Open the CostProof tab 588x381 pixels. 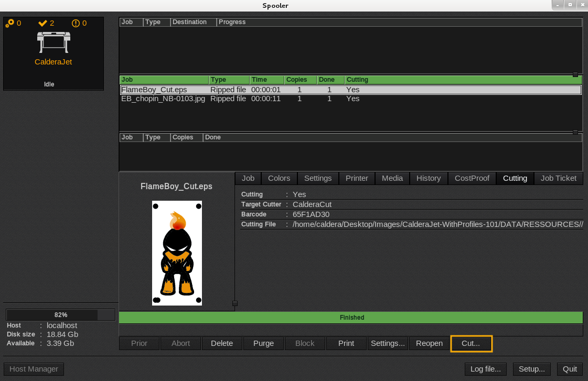472,178
